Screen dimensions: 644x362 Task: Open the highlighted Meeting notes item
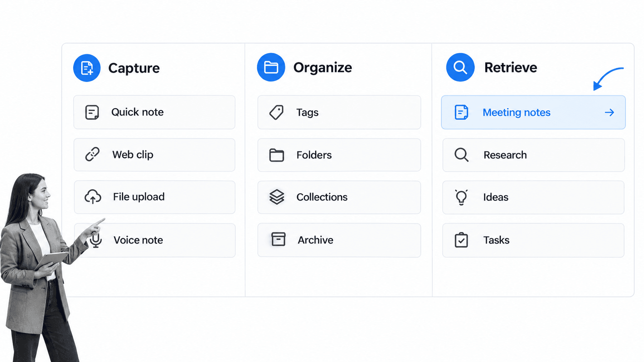(x=533, y=112)
